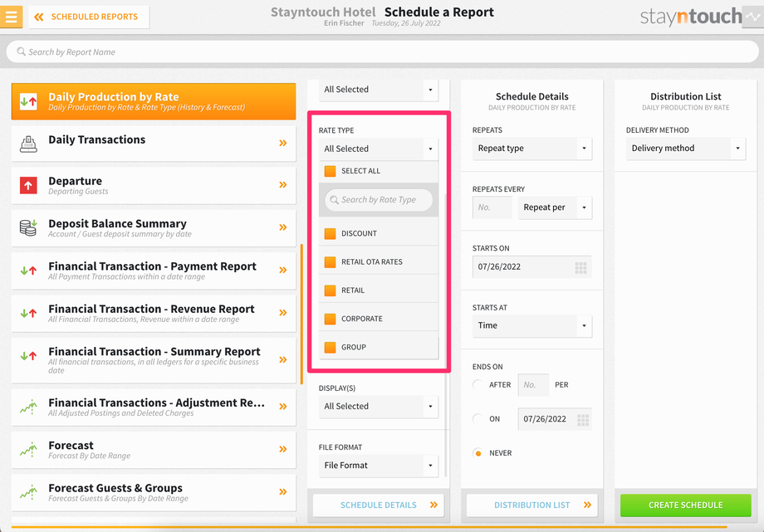Click the Search by Rate Type magnifier icon

pyautogui.click(x=334, y=200)
